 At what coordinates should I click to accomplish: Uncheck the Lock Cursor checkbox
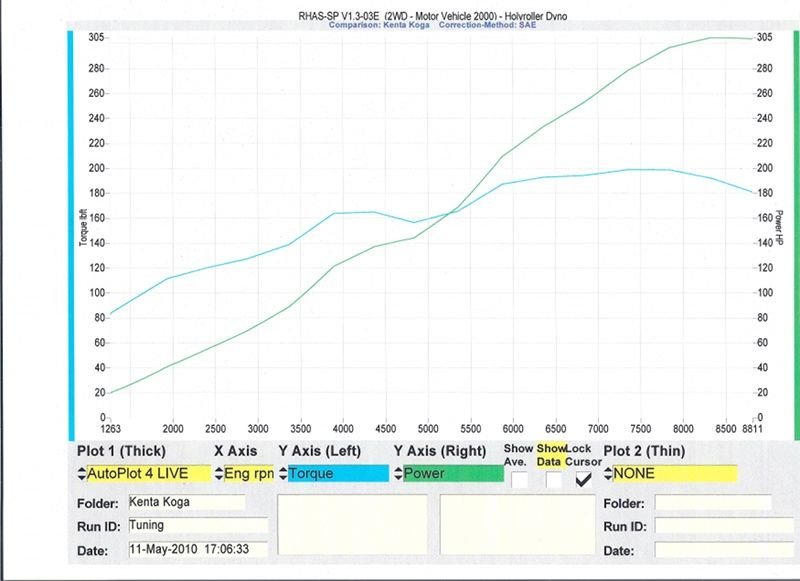[584, 479]
